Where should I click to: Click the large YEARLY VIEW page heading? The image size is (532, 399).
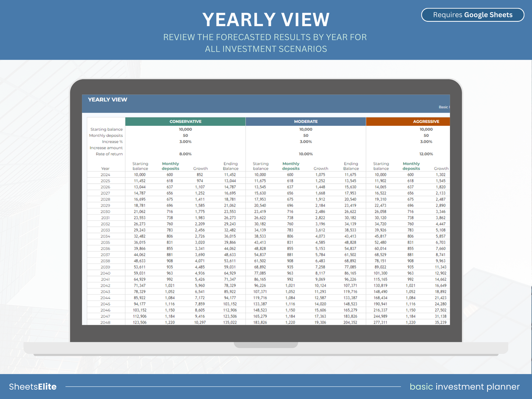click(266, 20)
